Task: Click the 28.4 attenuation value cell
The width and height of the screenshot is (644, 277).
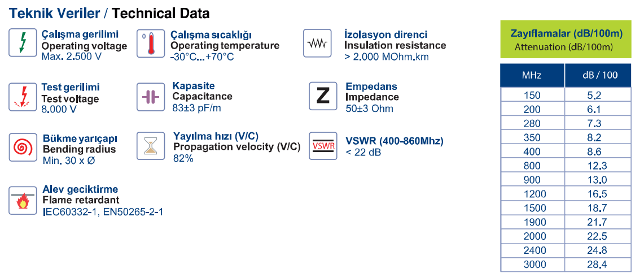Action: pyautogui.click(x=598, y=264)
